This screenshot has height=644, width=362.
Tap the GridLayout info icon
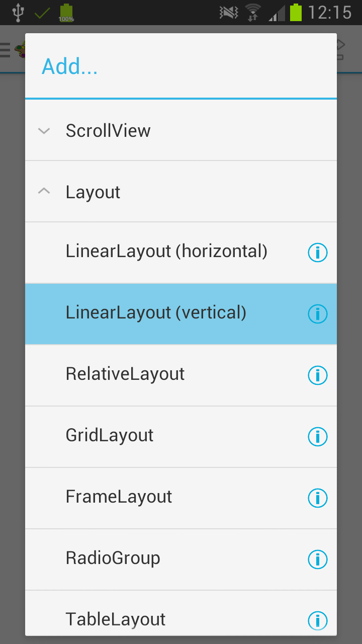point(317,437)
